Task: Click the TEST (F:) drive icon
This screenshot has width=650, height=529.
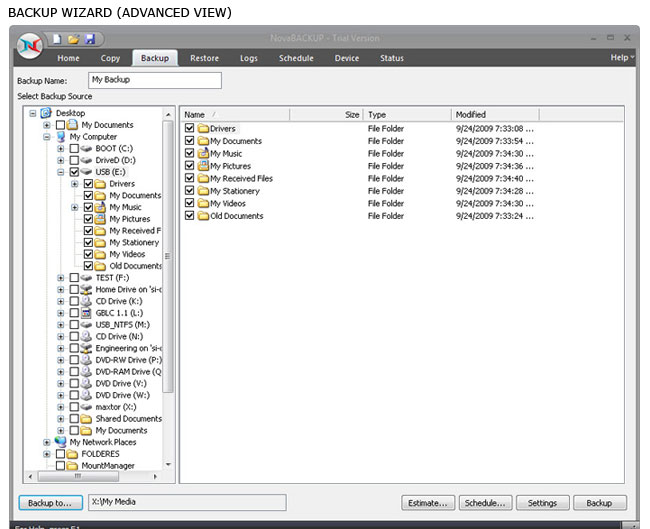Action: click(86, 278)
